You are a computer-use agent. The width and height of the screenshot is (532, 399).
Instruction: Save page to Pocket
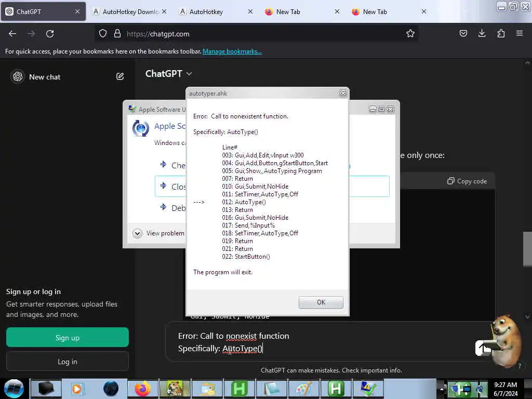[x=463, y=33]
